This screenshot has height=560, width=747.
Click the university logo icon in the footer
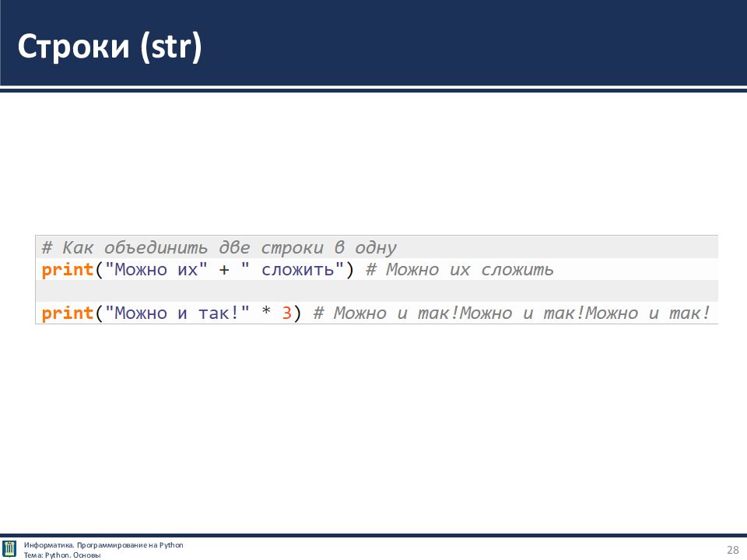point(9,549)
